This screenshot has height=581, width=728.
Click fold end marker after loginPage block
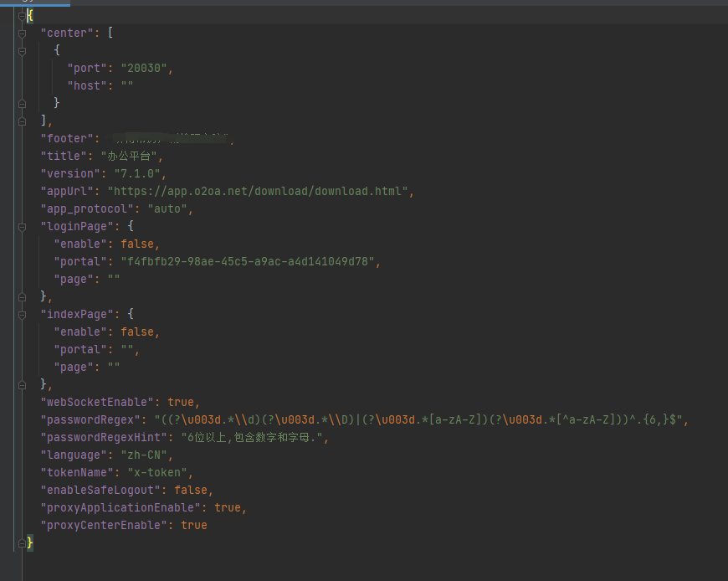point(22,297)
